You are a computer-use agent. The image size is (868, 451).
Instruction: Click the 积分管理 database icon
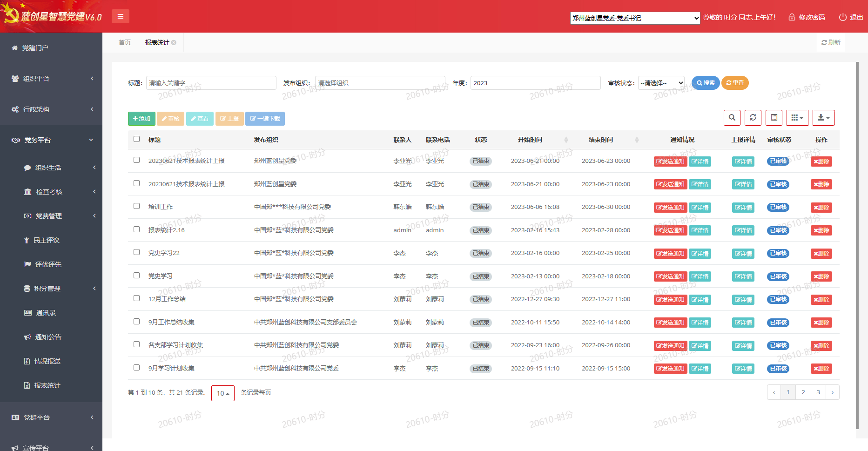(x=27, y=289)
